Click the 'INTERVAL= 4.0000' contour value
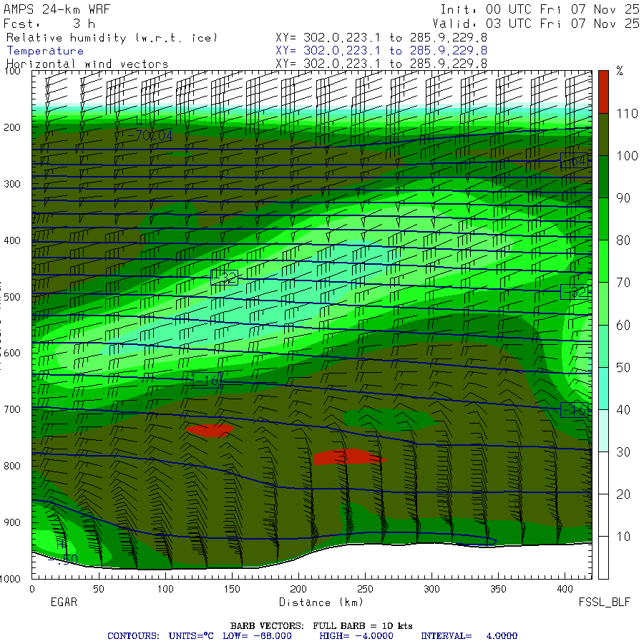 pos(469,636)
